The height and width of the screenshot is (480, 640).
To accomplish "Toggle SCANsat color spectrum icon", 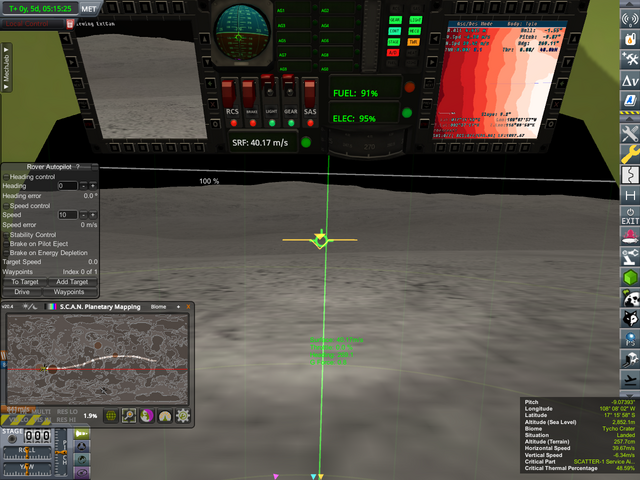I will pos(51,307).
